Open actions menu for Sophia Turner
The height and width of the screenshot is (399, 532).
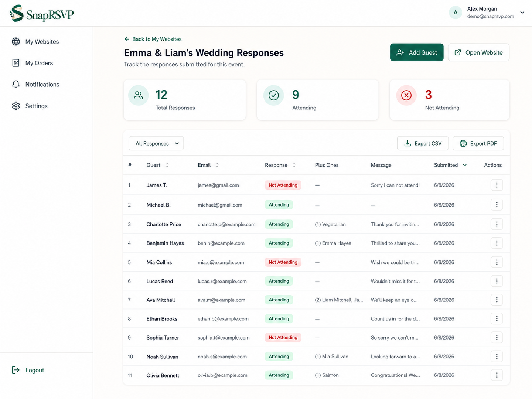(x=497, y=338)
